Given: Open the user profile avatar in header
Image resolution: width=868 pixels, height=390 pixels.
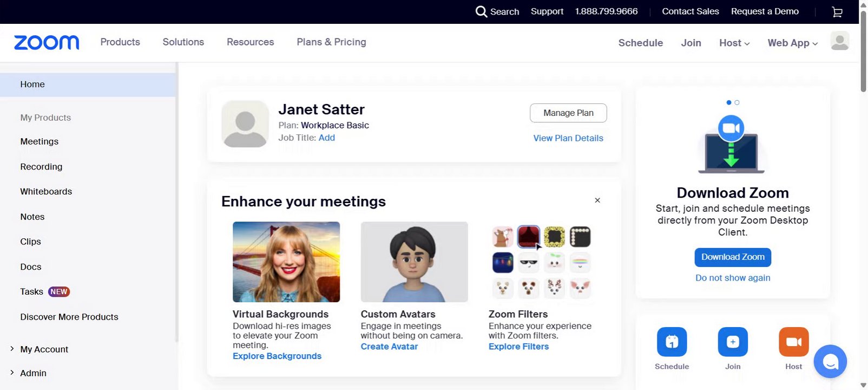Looking at the screenshot, I should (840, 41).
